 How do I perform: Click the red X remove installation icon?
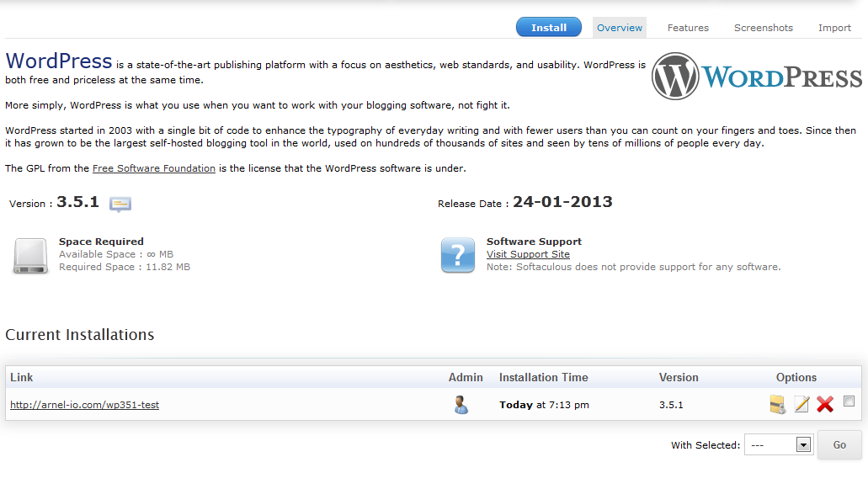pos(825,405)
